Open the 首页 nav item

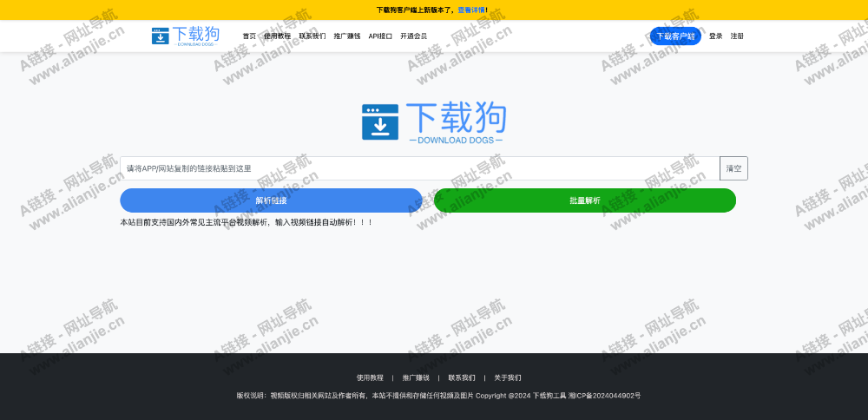click(x=249, y=36)
